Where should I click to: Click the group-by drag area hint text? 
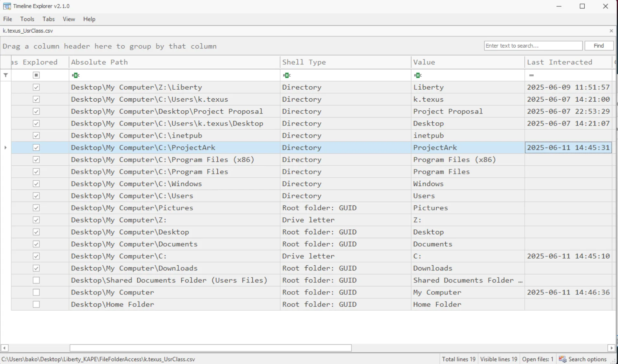[x=109, y=46]
